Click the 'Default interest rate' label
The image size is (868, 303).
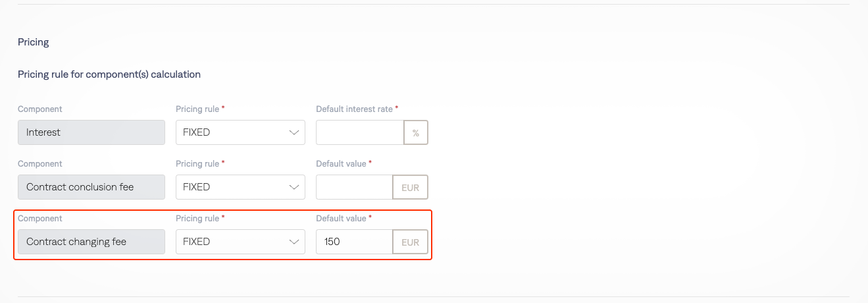coord(355,109)
